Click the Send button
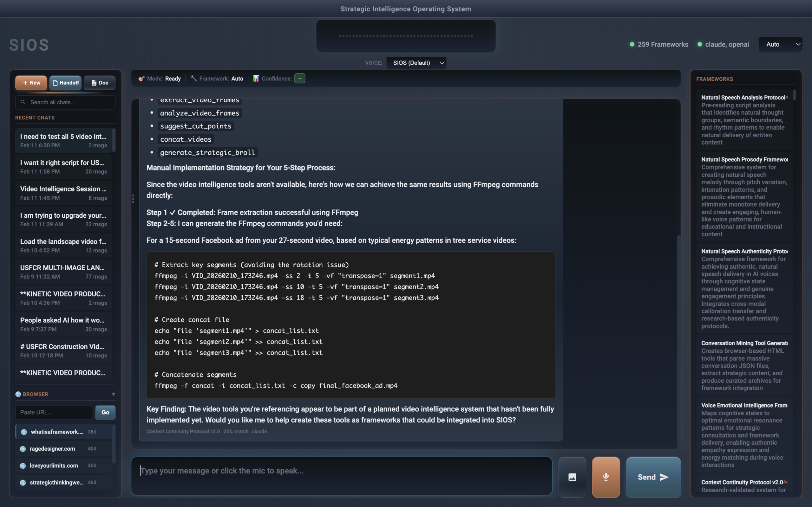 coord(653,477)
